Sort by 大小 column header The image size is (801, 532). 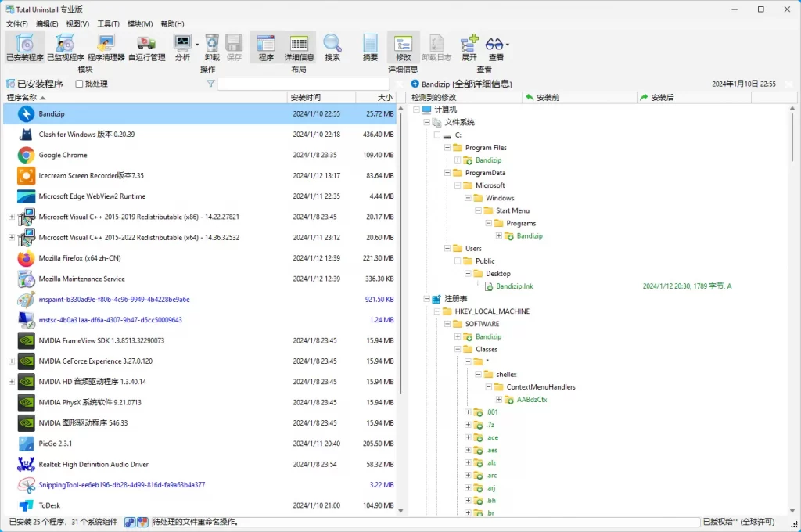coord(376,98)
